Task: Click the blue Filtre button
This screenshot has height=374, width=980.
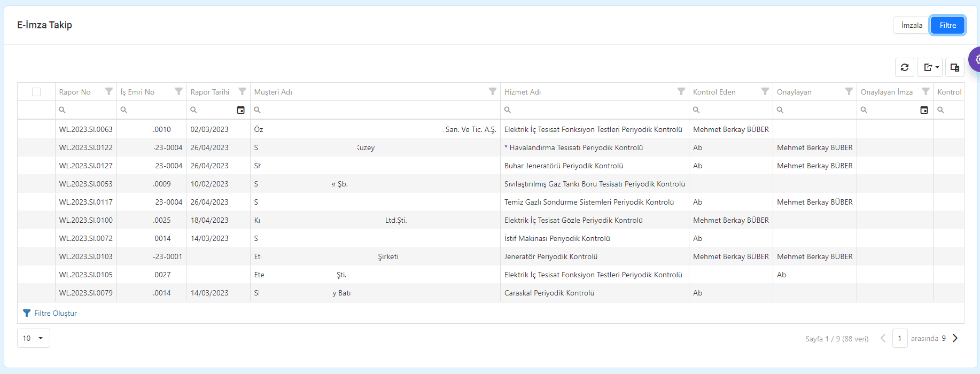Action: coord(947,25)
